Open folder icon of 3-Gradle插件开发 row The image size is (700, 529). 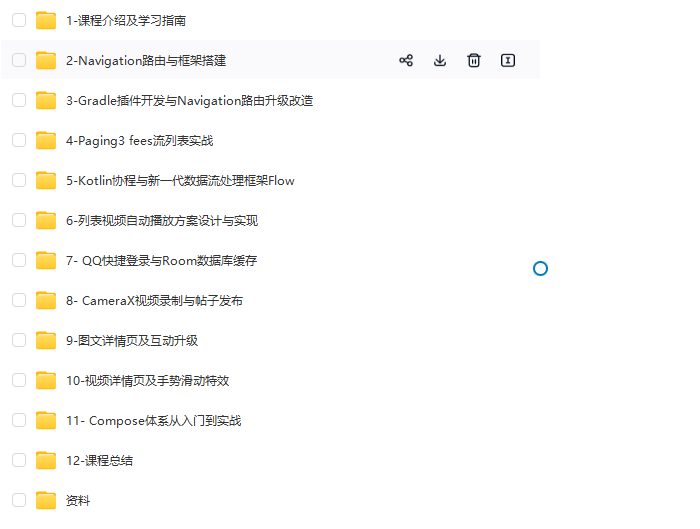coord(46,100)
